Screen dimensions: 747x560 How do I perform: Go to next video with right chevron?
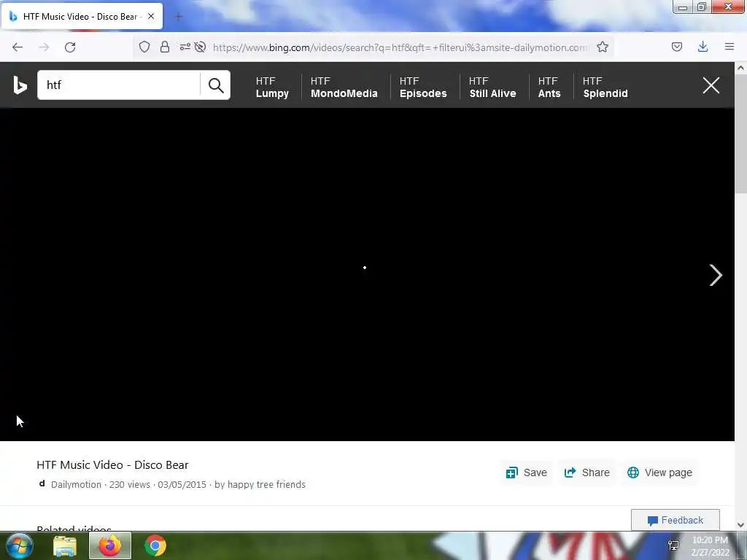[716, 275]
